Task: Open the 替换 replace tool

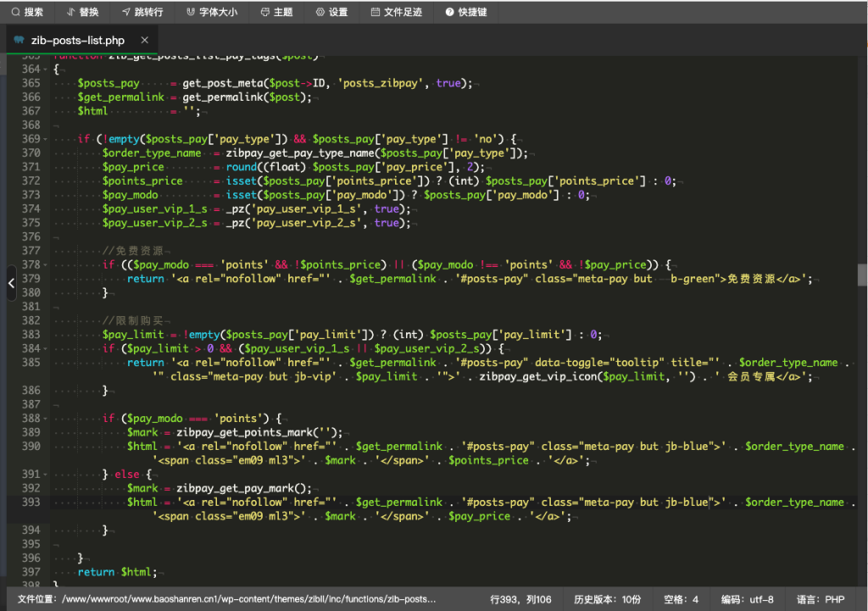Action: pos(82,12)
